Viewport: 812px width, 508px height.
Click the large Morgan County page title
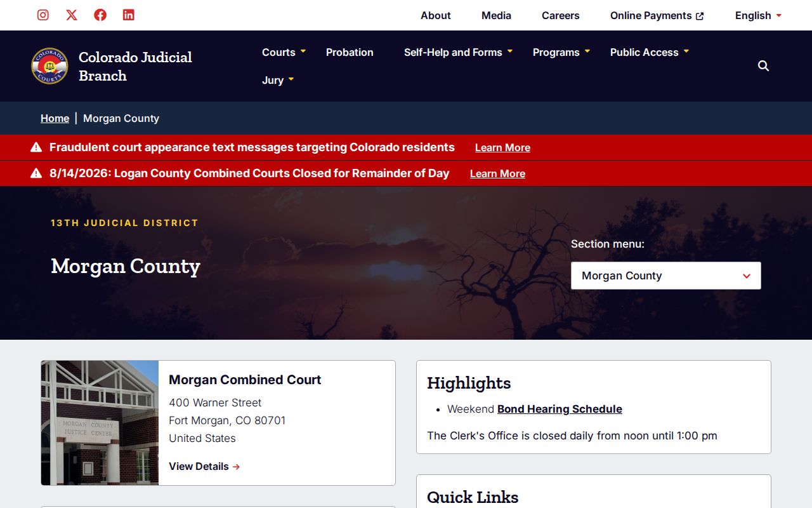click(126, 266)
